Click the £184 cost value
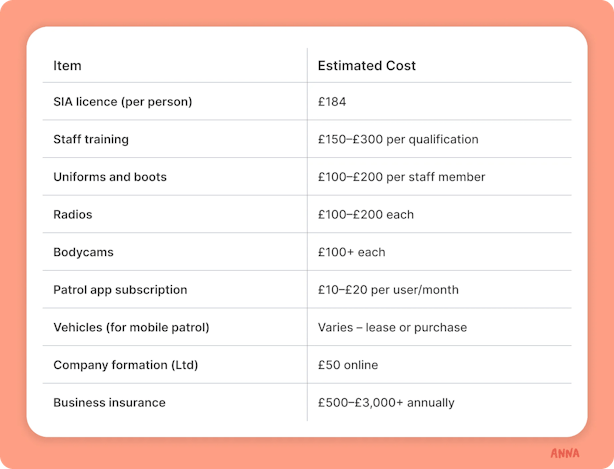614x469 pixels. click(x=332, y=102)
